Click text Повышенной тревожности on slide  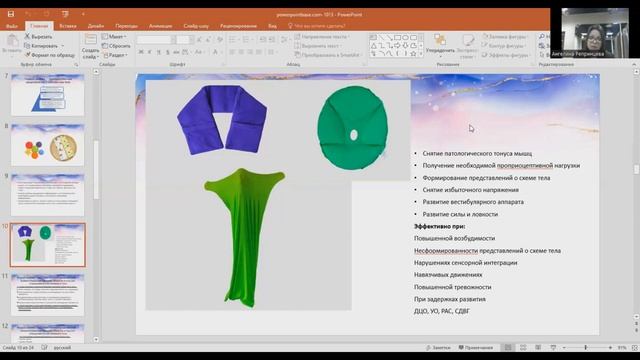click(x=453, y=287)
